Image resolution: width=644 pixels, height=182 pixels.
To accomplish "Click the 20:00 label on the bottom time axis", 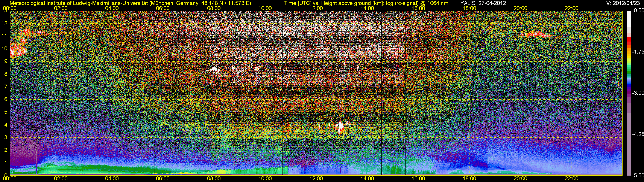I will tap(521, 179).
